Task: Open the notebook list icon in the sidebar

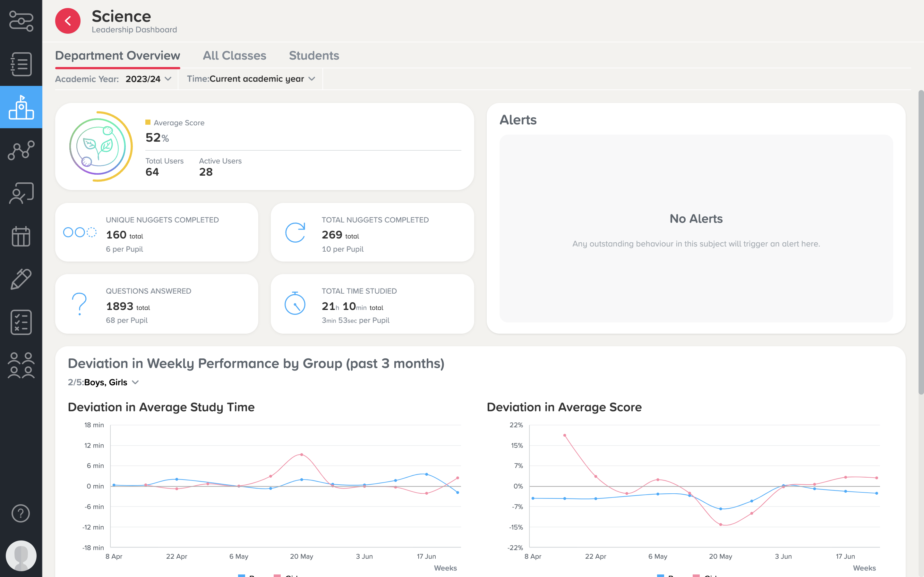Action: pos(21,64)
